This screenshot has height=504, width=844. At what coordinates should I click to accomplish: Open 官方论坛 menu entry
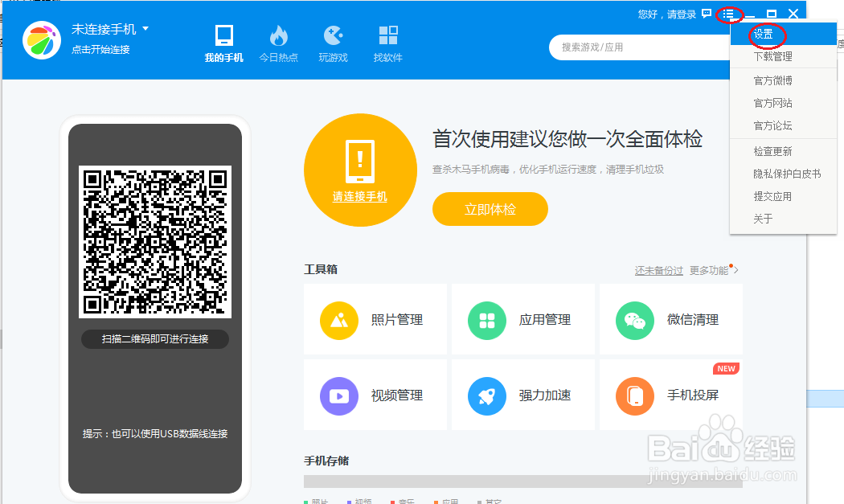[783, 125]
